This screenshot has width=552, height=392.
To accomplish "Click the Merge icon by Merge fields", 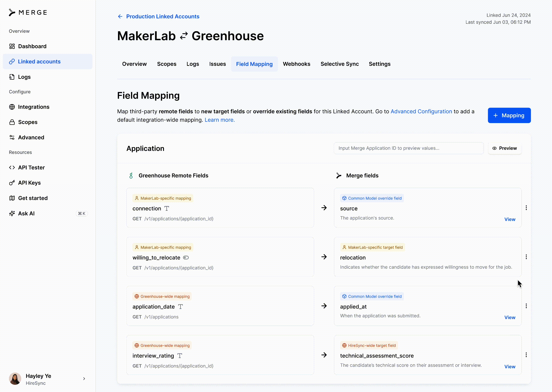I will pyautogui.click(x=339, y=176).
